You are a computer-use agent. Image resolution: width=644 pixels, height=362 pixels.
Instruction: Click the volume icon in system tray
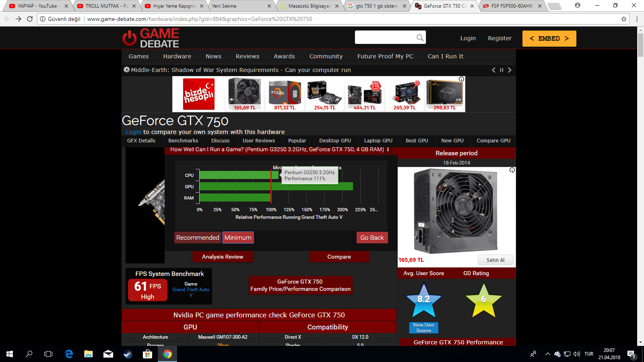[x=577, y=354]
